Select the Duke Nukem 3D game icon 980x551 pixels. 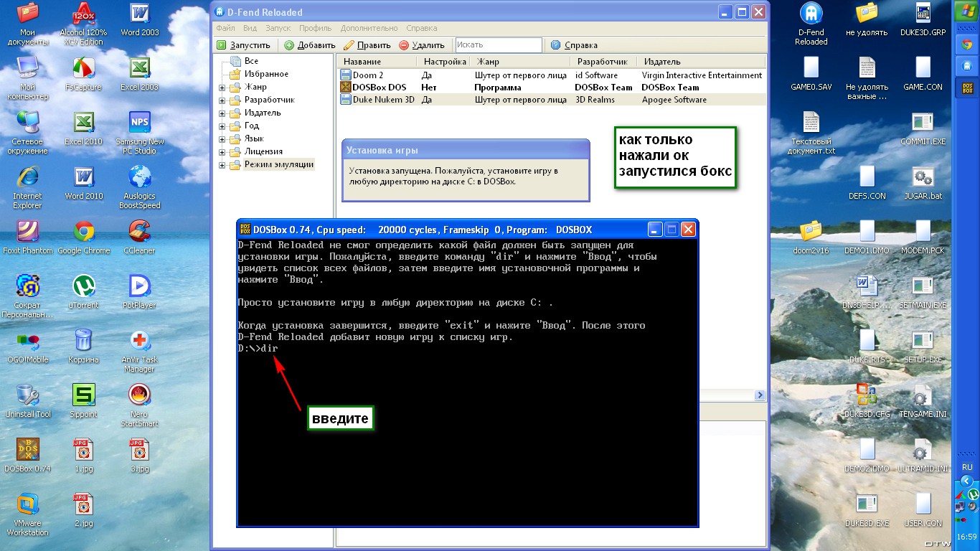click(x=346, y=100)
